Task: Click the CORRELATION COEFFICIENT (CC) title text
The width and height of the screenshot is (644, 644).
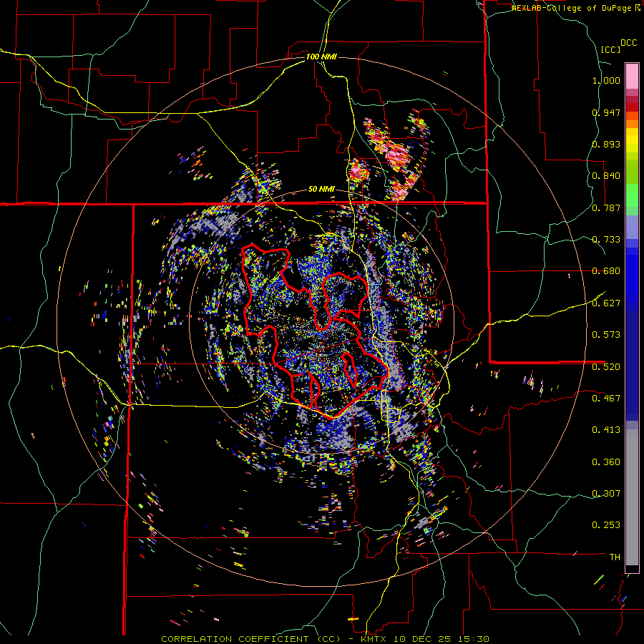Action: point(250,639)
